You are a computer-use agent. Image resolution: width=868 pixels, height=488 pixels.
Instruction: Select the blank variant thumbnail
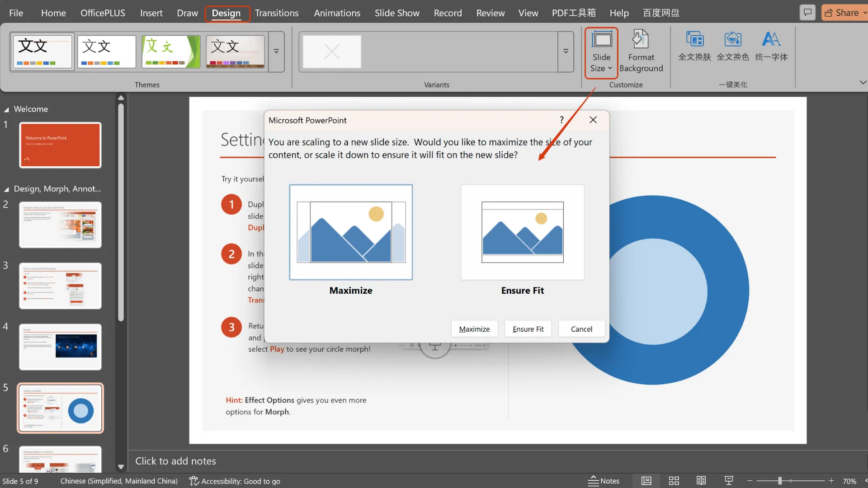332,52
